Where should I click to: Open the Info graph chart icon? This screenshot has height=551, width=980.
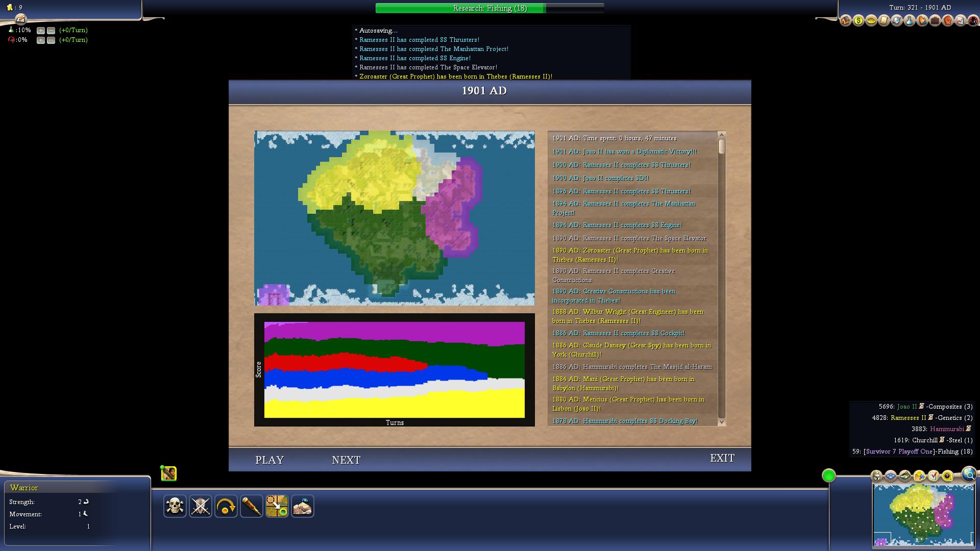[x=961, y=20]
